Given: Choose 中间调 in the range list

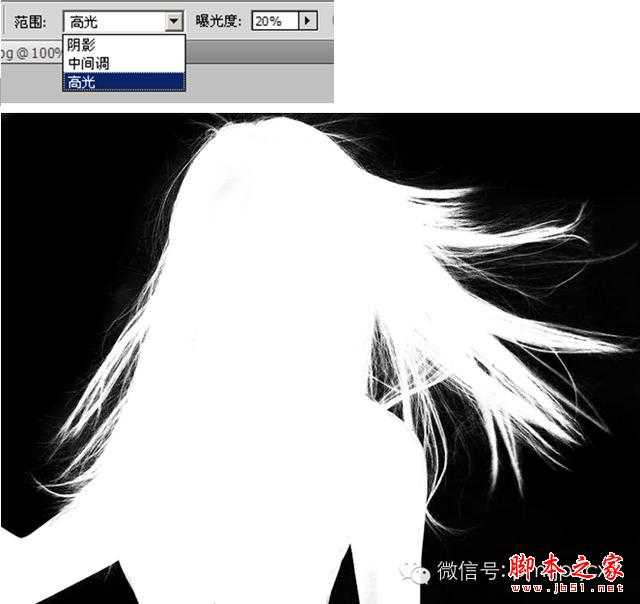Looking at the screenshot, I should click(124, 63).
